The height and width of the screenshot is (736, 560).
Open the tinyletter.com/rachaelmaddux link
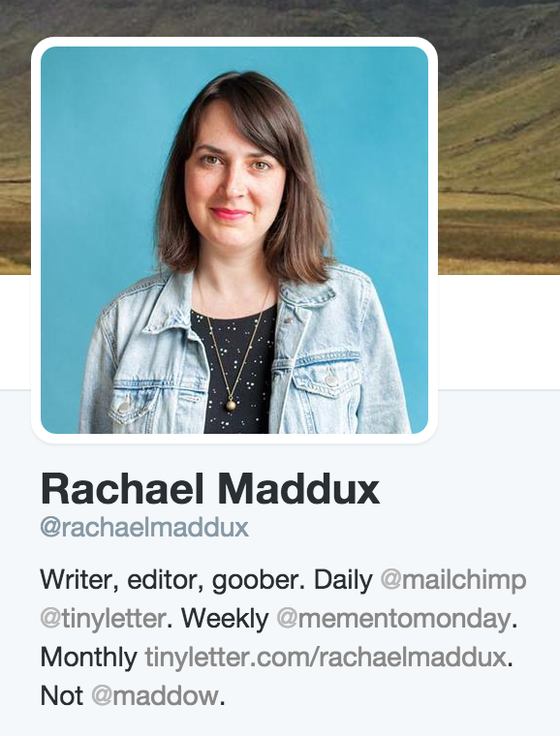(x=326, y=658)
